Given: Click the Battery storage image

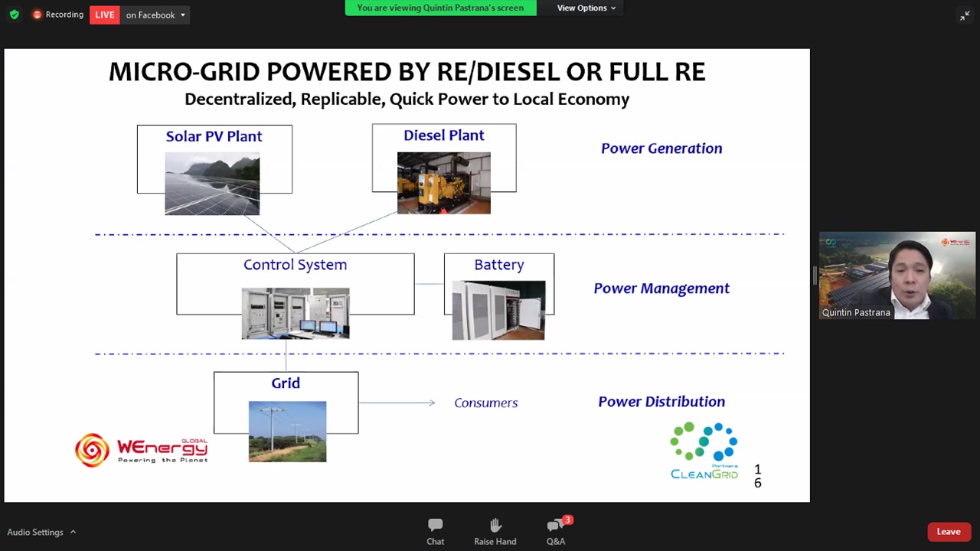Looking at the screenshot, I should 498,310.
